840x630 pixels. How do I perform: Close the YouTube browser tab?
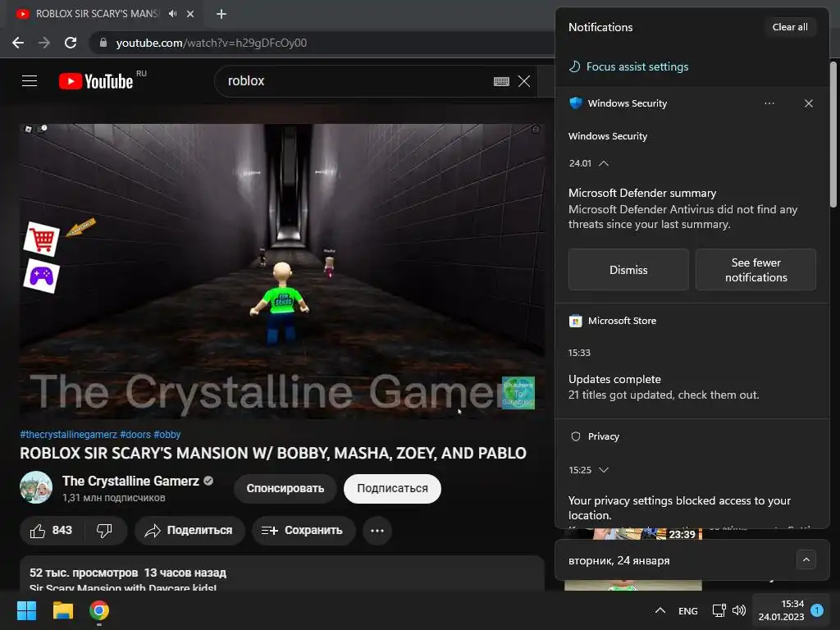(190, 14)
